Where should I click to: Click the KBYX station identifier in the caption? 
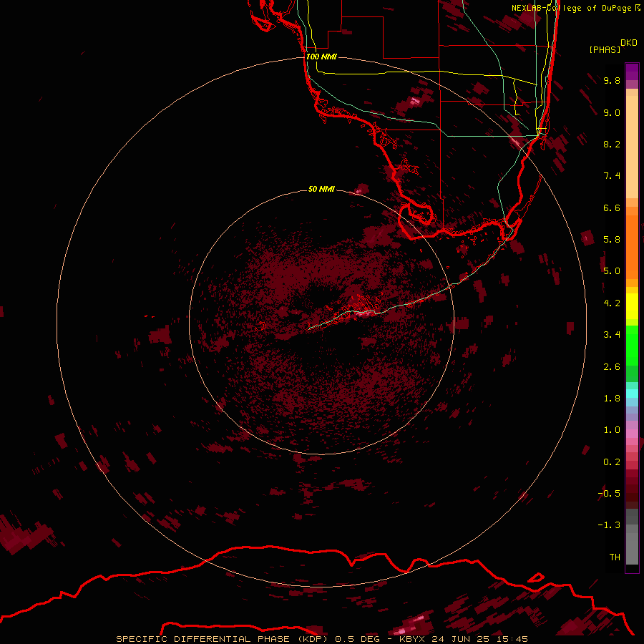pos(413,639)
